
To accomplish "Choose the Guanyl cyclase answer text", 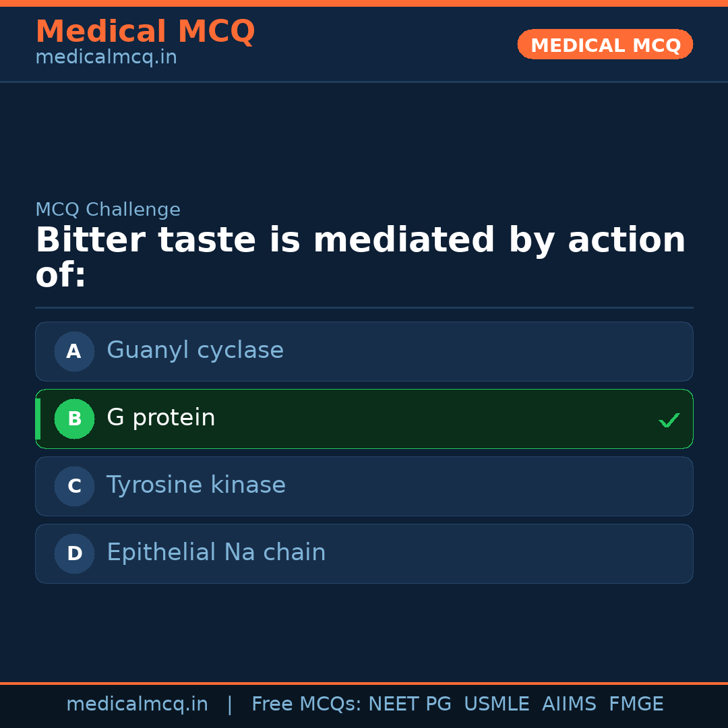I will [195, 351].
